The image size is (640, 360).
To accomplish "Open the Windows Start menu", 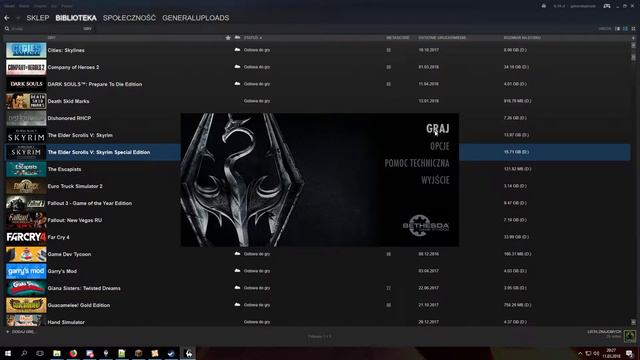I will tap(8, 353).
